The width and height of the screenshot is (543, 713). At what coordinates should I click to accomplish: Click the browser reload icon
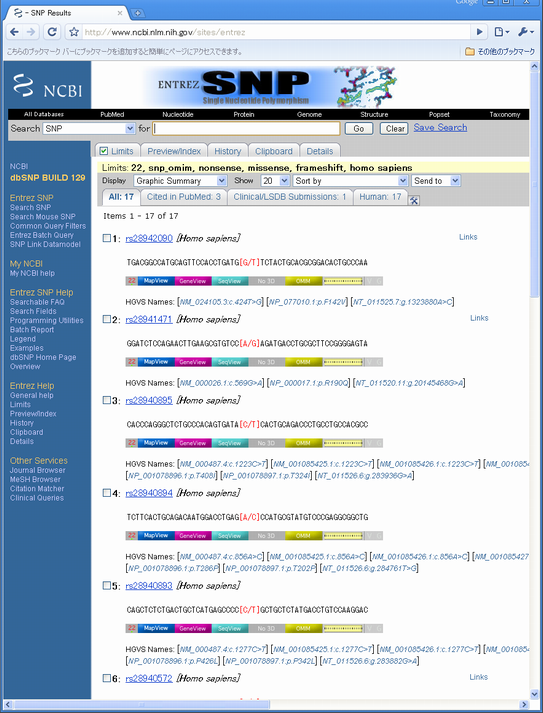click(52, 32)
